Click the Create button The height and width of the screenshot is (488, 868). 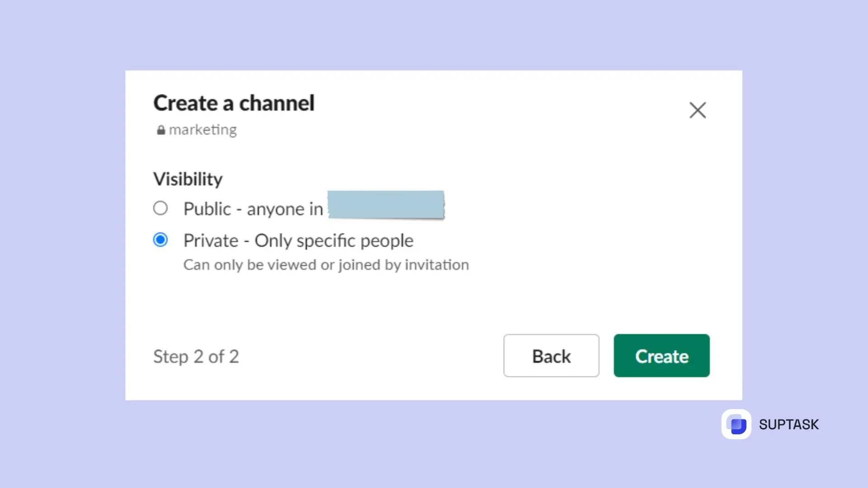(661, 356)
